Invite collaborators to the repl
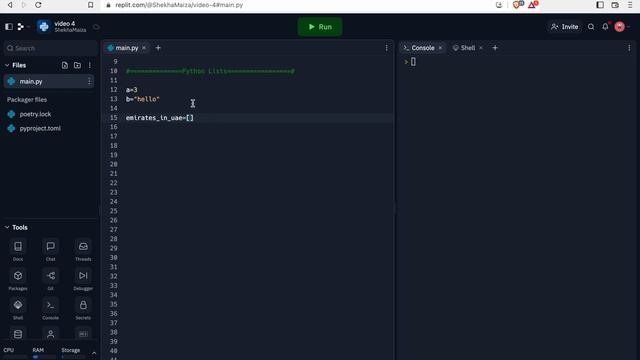 point(564,27)
